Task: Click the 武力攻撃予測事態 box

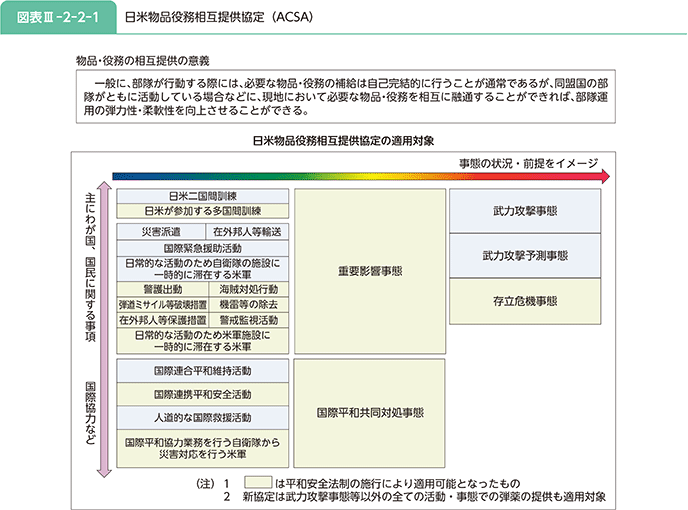Action: coord(525,256)
